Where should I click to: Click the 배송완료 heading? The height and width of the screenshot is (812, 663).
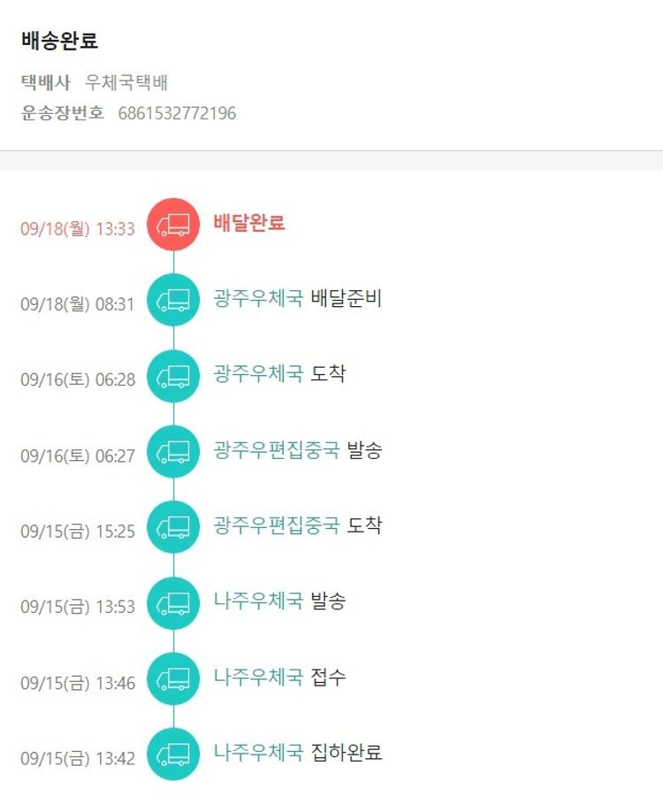coord(59,41)
